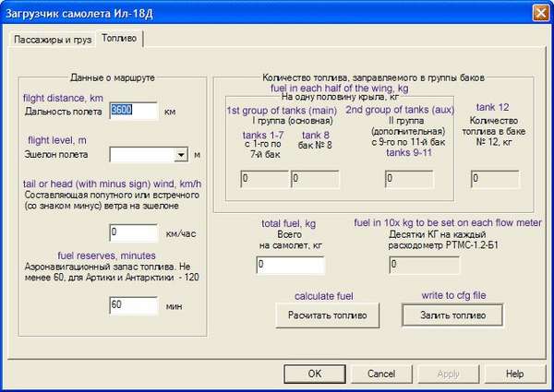
Task: Click the 'fuel in each half of the wing, kg' text
Action: [340, 89]
